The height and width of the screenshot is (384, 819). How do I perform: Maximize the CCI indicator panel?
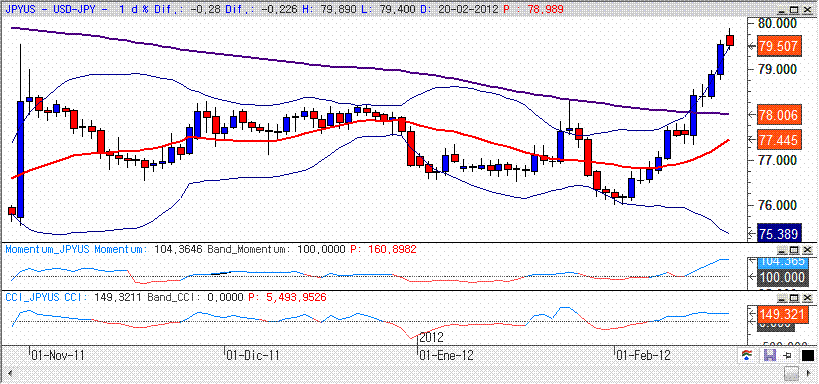(794, 298)
